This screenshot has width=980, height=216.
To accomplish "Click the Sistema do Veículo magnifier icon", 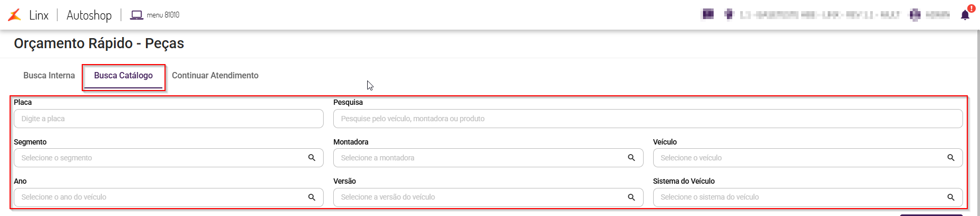I will point(951,197).
